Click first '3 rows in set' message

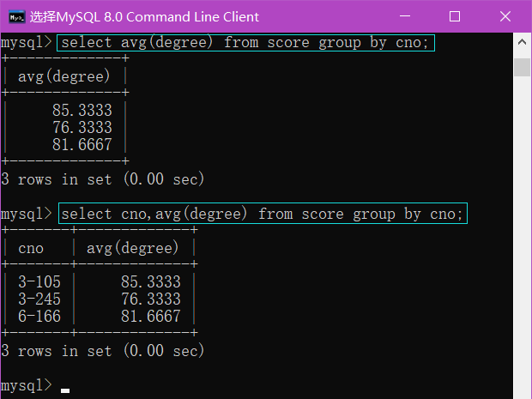pos(102,179)
